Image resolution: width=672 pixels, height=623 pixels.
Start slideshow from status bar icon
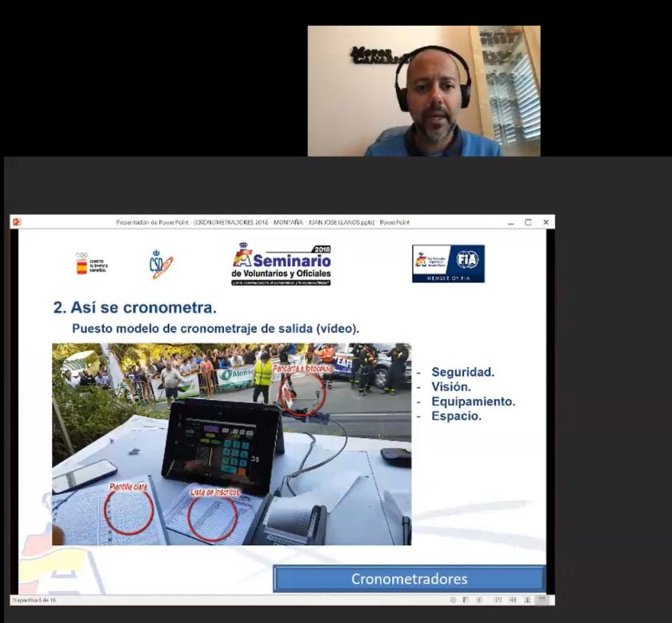542,599
